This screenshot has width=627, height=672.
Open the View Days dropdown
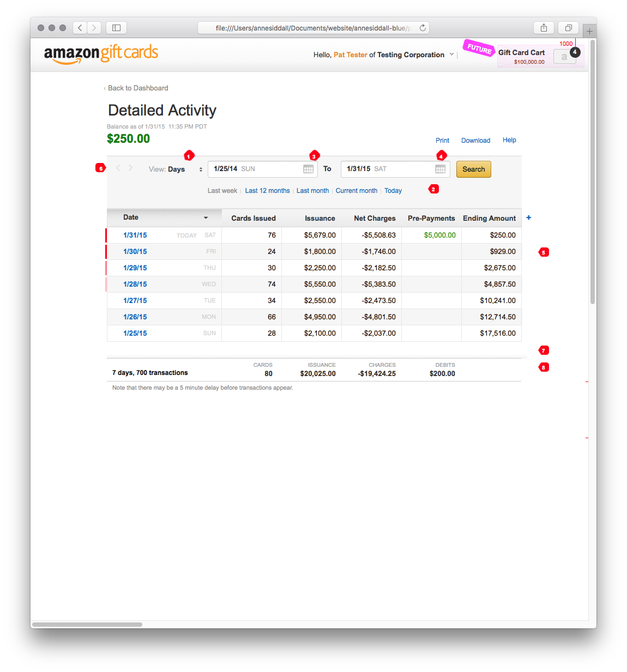pos(176,169)
